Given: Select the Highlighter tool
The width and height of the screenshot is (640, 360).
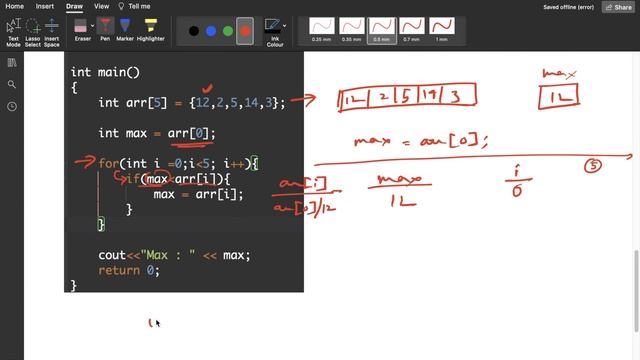Looking at the screenshot, I should pos(151,30).
